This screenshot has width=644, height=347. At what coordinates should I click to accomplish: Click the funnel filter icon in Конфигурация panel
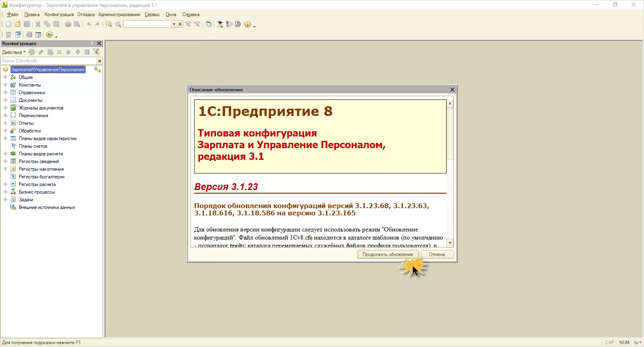(96, 52)
